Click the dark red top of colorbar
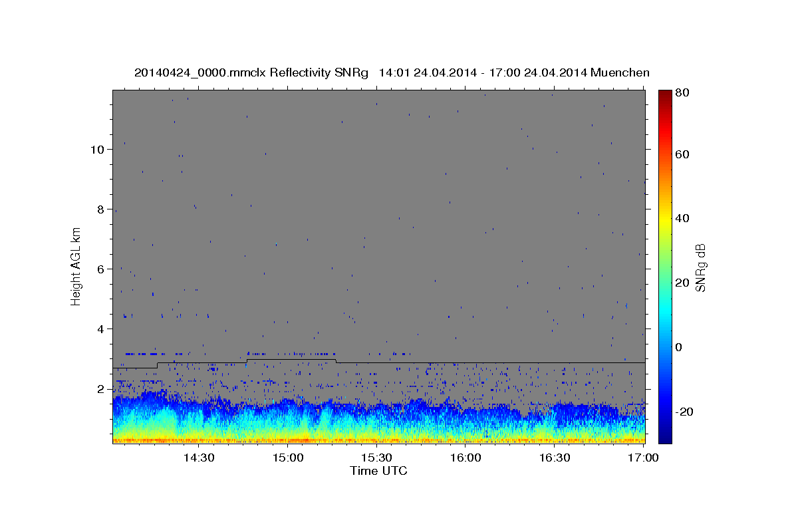This screenshot has height=532, width=798. coord(664,94)
